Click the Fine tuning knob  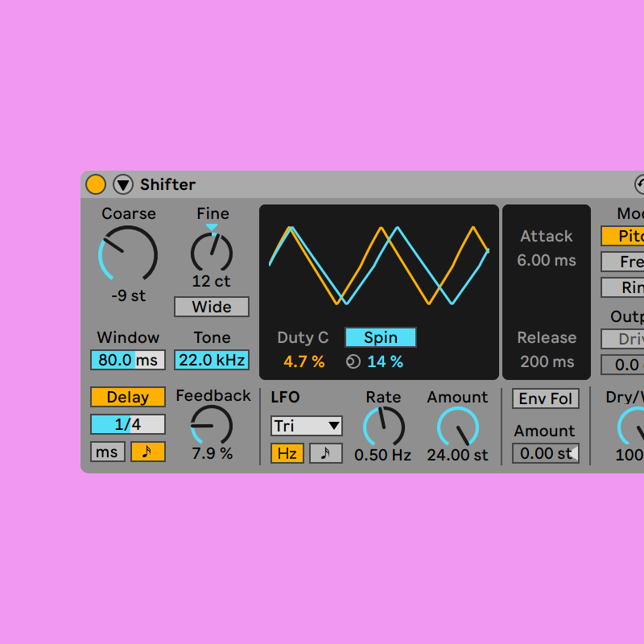(x=212, y=253)
